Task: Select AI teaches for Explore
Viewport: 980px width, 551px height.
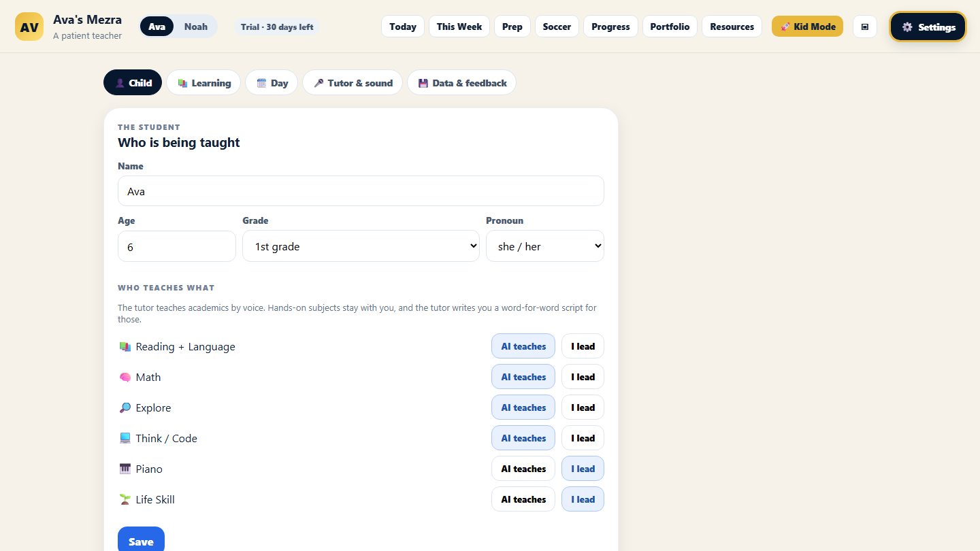Action: [x=523, y=407]
